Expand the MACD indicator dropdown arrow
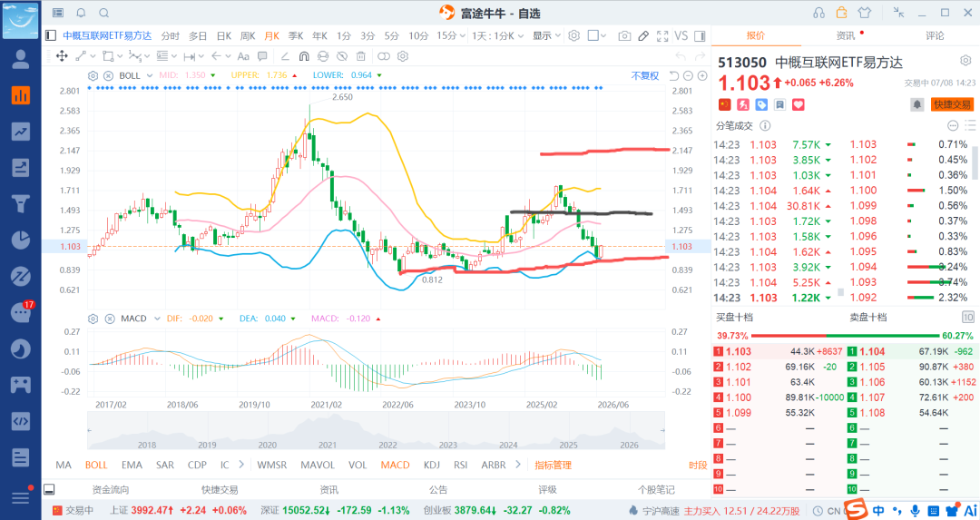The width and height of the screenshot is (980, 520). (x=158, y=319)
